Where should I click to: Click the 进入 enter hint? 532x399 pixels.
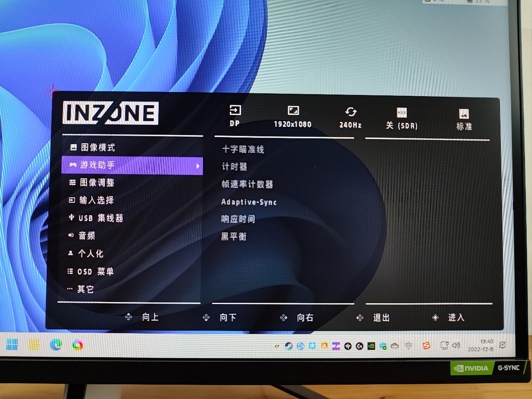coord(448,318)
